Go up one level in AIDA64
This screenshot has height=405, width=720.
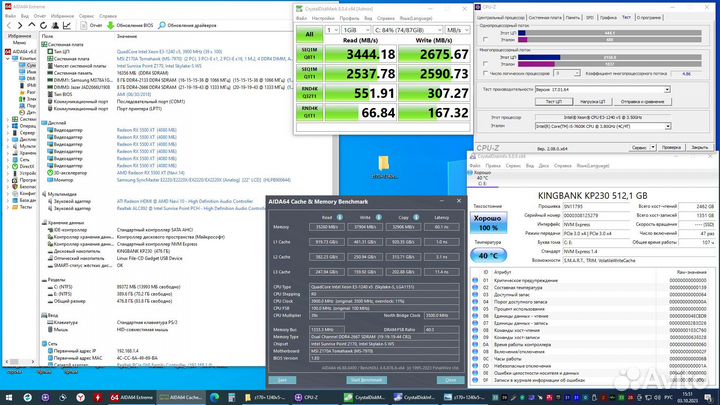pyautogui.click(x=31, y=25)
